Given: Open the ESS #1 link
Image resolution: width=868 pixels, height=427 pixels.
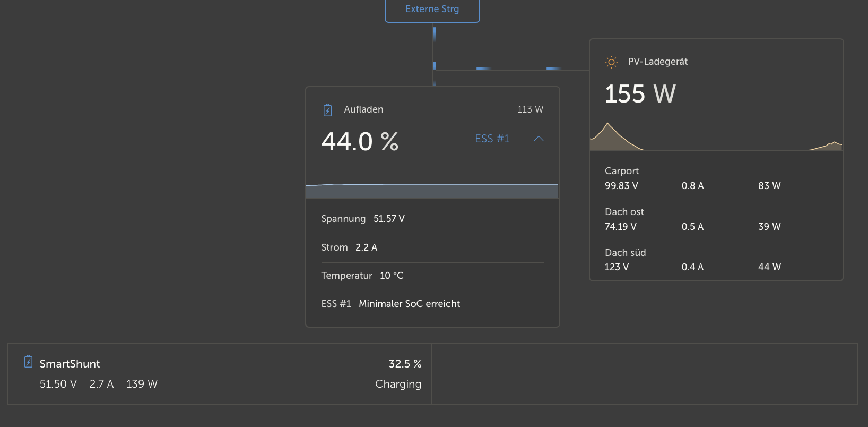Looking at the screenshot, I should point(492,139).
